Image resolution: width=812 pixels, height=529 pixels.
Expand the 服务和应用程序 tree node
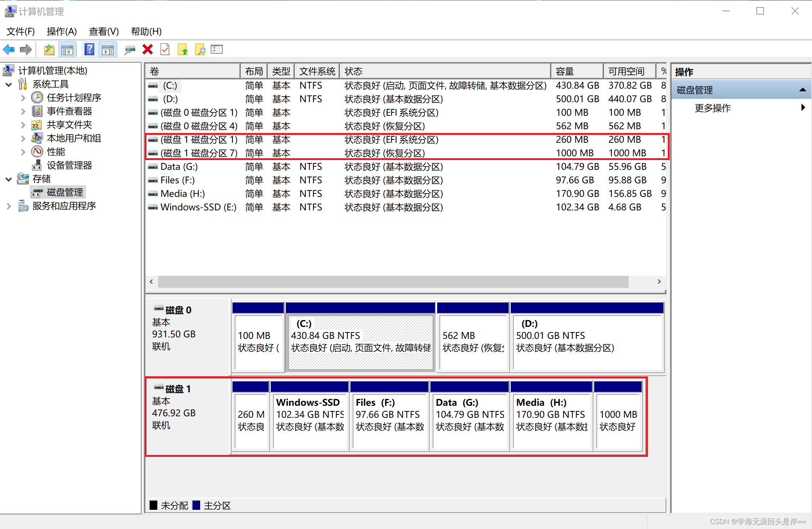point(9,206)
